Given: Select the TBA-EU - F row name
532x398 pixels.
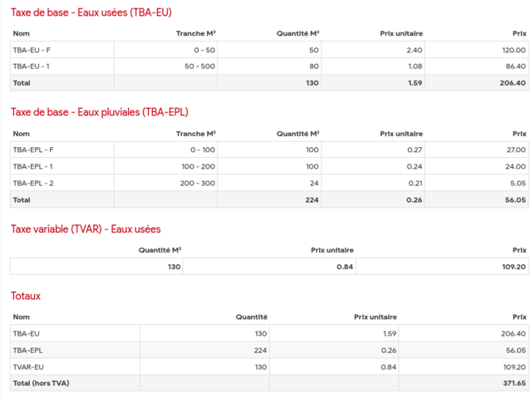Looking at the screenshot, I should pos(32,50).
